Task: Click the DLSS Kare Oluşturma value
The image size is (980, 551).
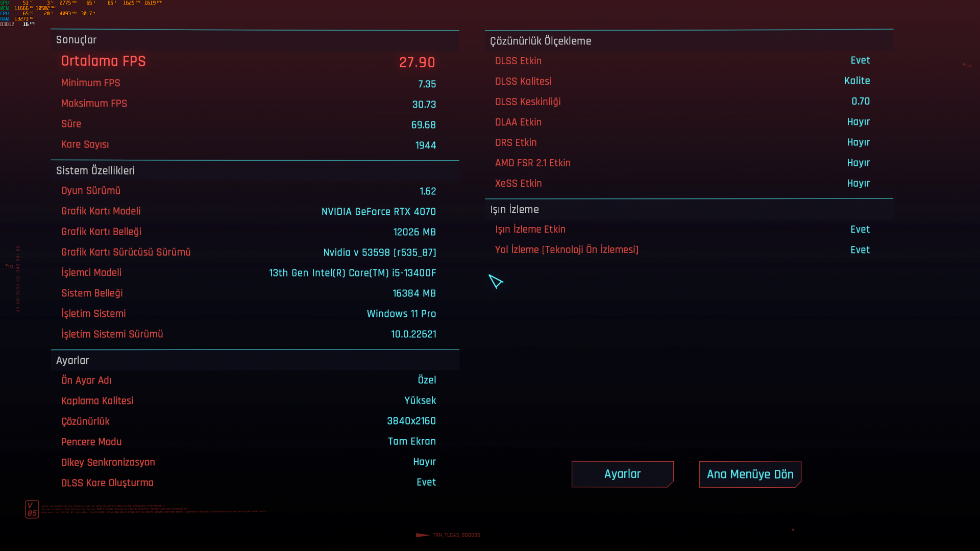Action: [426, 482]
